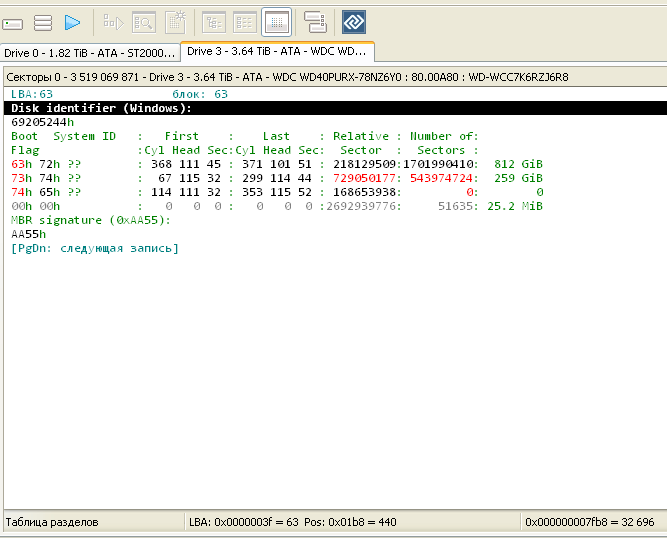This screenshot has width=667, height=538.
Task: Switch to the Drive 0 ST2000 tab
Action: 90,53
